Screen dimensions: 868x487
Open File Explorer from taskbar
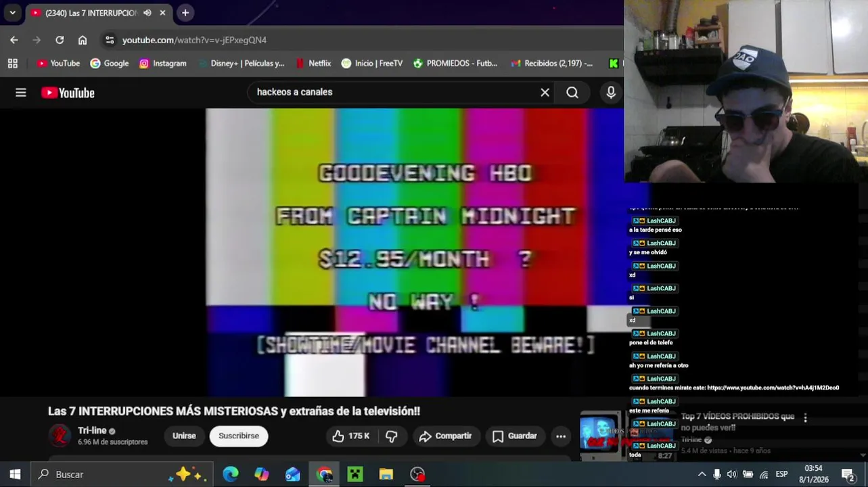[386, 474]
